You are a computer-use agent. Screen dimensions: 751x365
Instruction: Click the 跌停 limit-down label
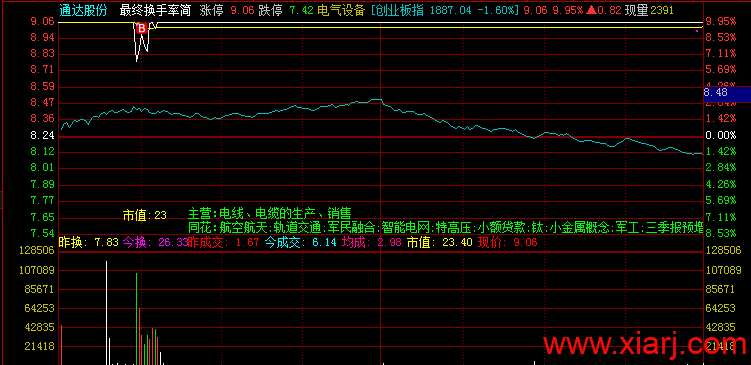271,10
